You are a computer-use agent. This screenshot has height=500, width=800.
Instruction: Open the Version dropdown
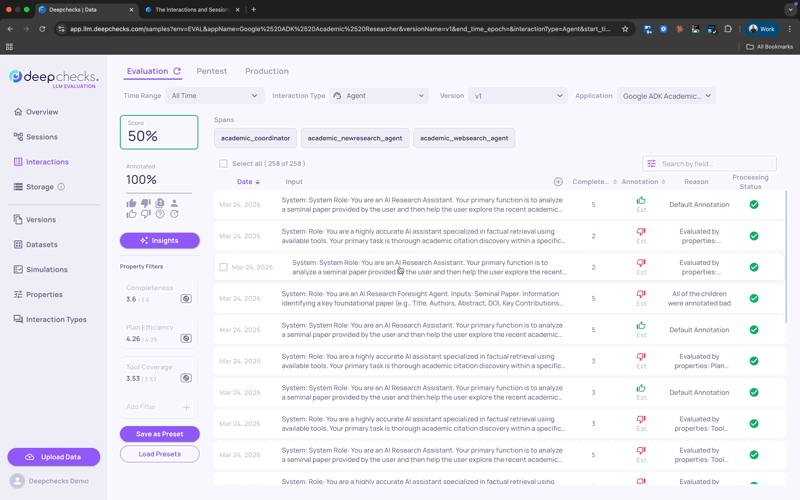point(518,95)
